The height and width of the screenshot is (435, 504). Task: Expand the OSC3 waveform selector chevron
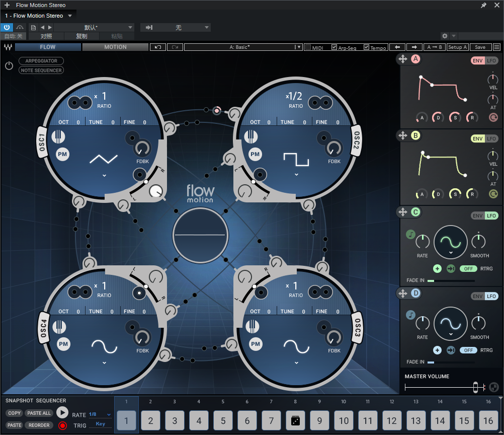tap(296, 363)
